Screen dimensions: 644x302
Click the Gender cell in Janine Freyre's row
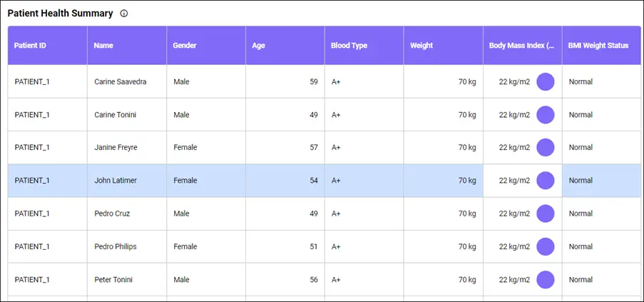coord(206,148)
